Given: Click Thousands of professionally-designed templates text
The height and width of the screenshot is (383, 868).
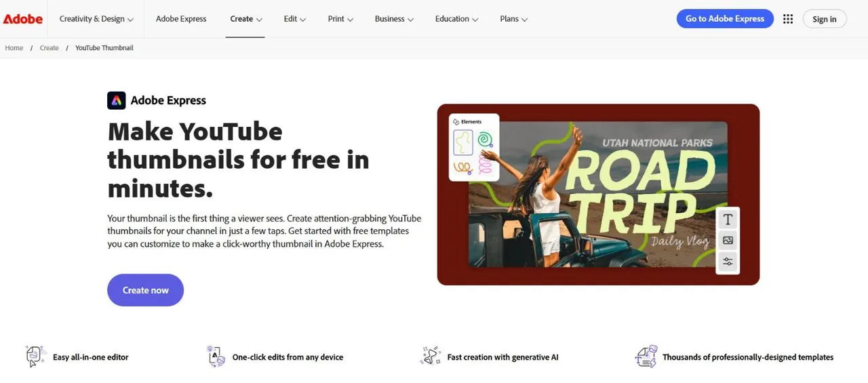Looking at the screenshot, I should (x=748, y=357).
